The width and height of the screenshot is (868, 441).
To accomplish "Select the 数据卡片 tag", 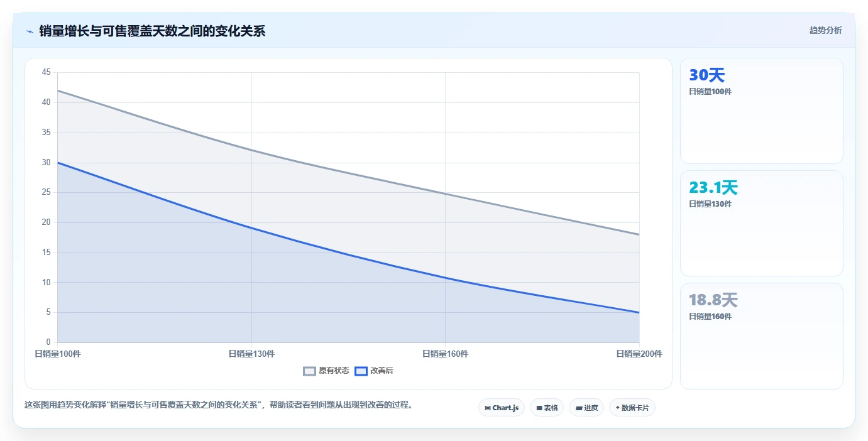I will click(x=632, y=408).
